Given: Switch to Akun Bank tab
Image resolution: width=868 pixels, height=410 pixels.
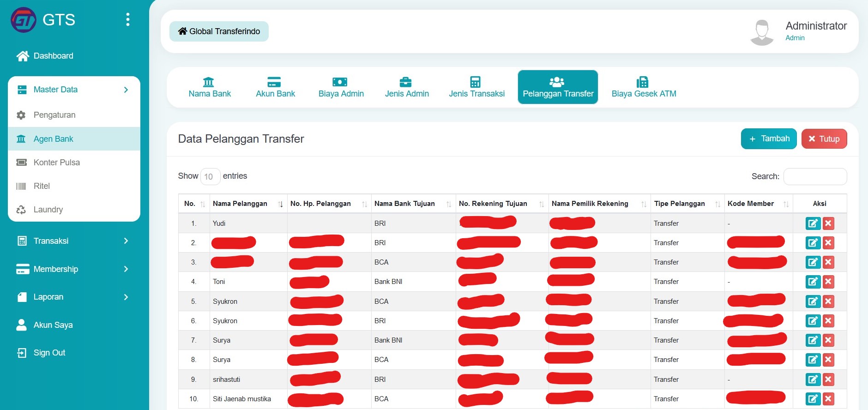Looking at the screenshot, I should click(x=275, y=87).
